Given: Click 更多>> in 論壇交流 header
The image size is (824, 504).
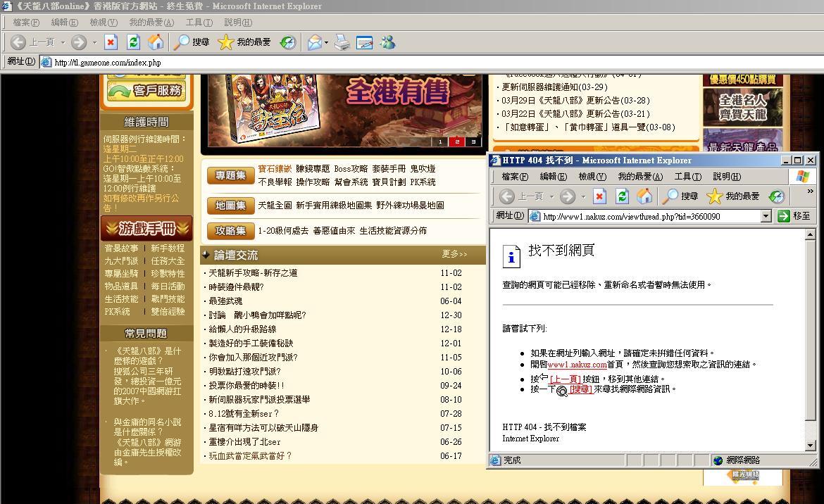Looking at the screenshot, I should click(454, 254).
